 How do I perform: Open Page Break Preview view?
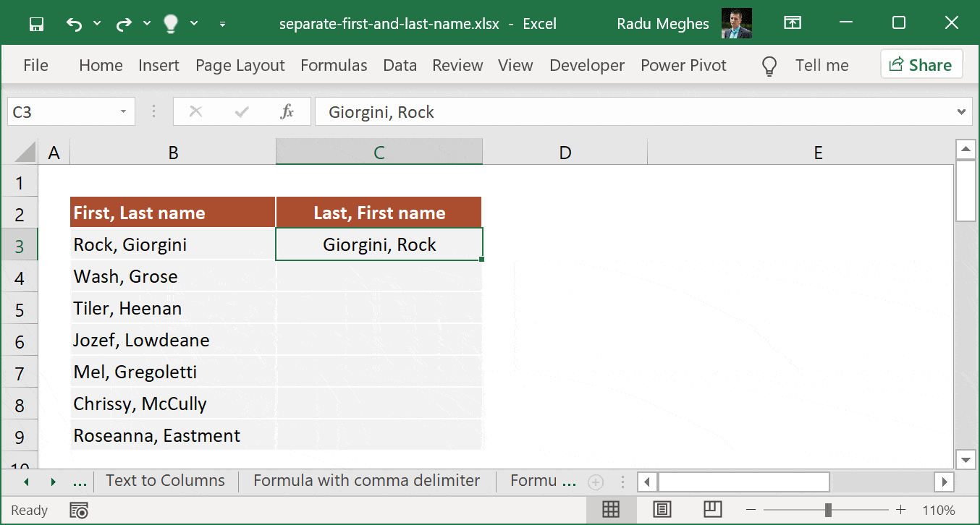pyautogui.click(x=712, y=509)
